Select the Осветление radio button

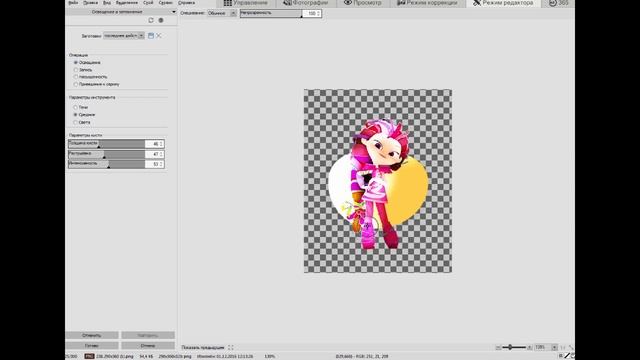coord(76,62)
